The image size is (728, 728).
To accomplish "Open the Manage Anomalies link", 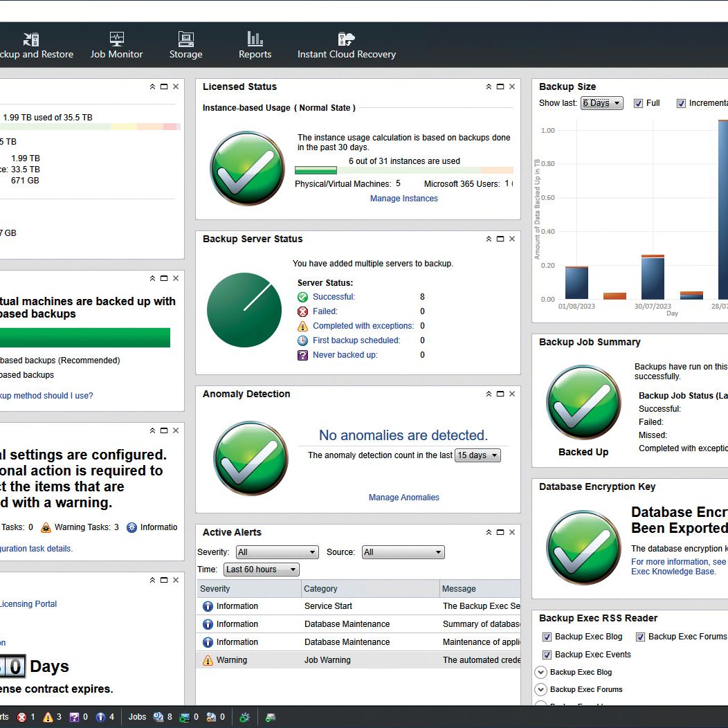I will (x=404, y=498).
